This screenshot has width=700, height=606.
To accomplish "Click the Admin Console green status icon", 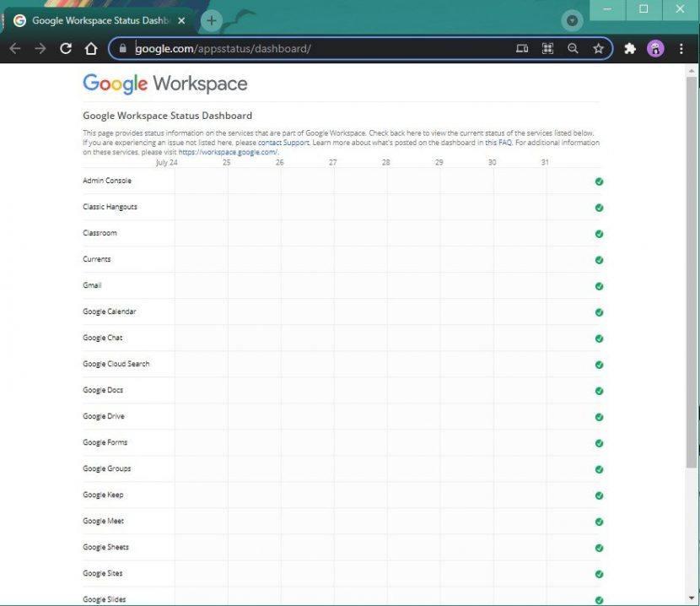I will pos(599,181).
